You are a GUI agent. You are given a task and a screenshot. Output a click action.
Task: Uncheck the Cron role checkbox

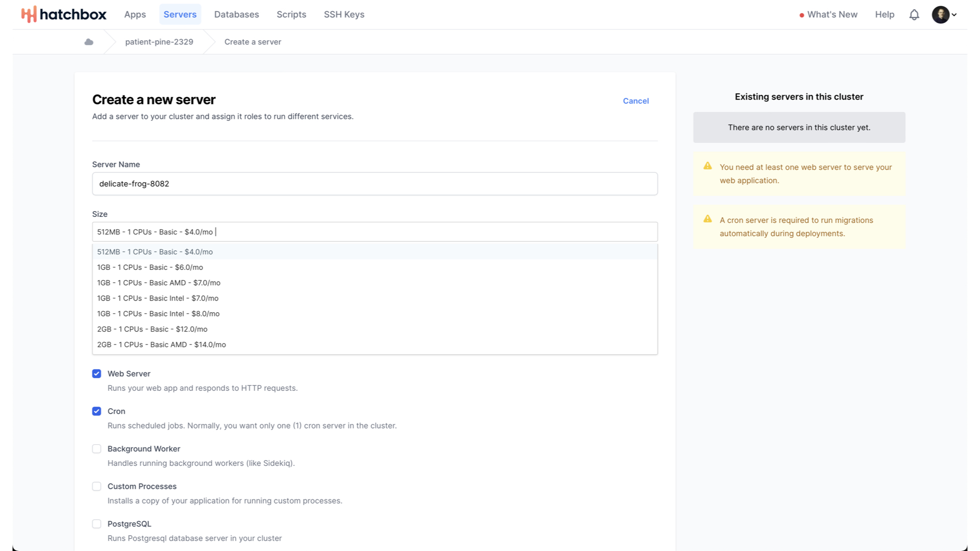coord(96,411)
